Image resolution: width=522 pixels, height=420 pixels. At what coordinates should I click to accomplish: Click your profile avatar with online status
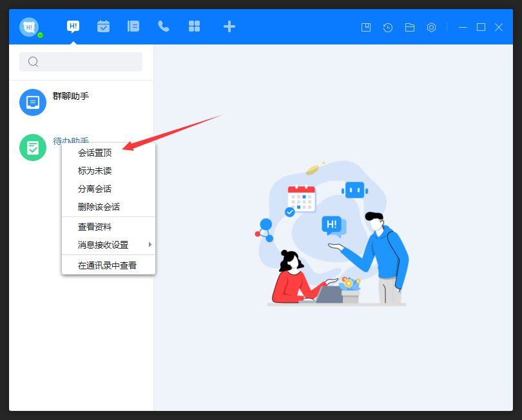30,26
